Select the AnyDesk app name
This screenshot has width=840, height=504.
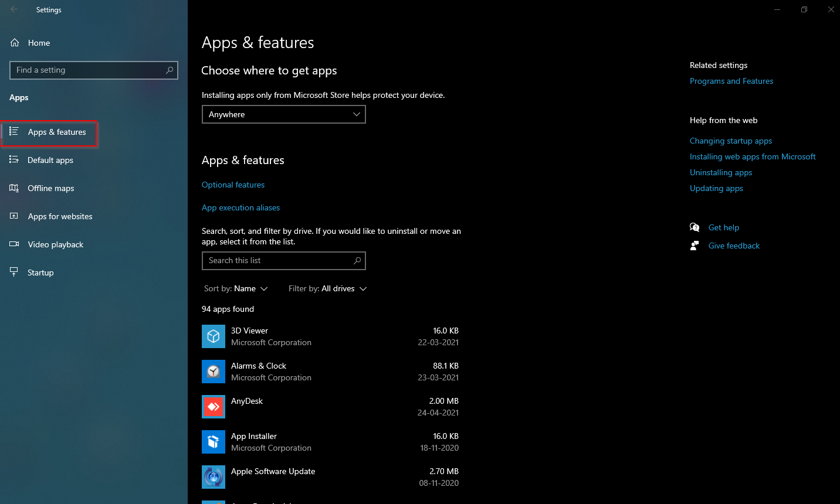coord(247,401)
